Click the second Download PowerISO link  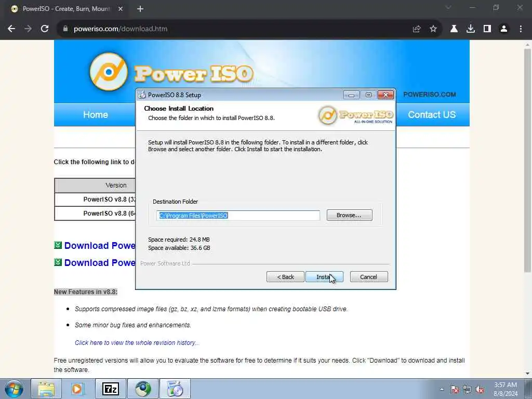point(100,262)
